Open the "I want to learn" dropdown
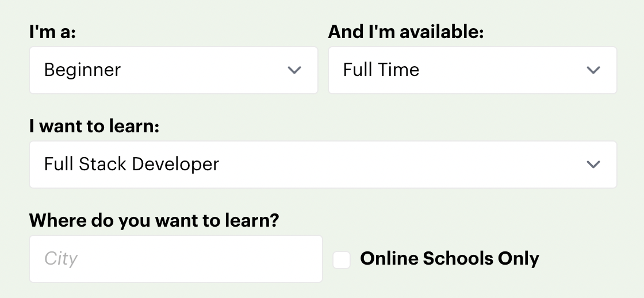 323,165
